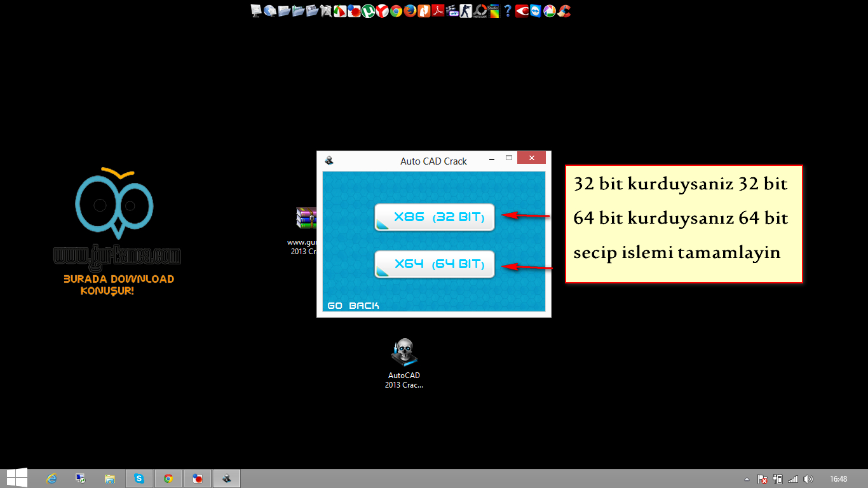The image size is (868, 488).
Task: Show hidden system tray icons
Action: tap(747, 478)
